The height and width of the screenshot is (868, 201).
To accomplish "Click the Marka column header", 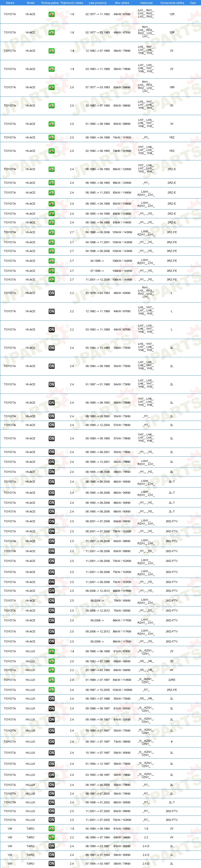I will (x=10, y=3).
